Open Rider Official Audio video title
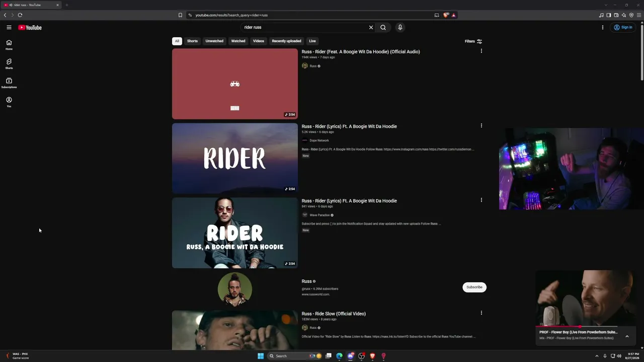 pyautogui.click(x=361, y=52)
